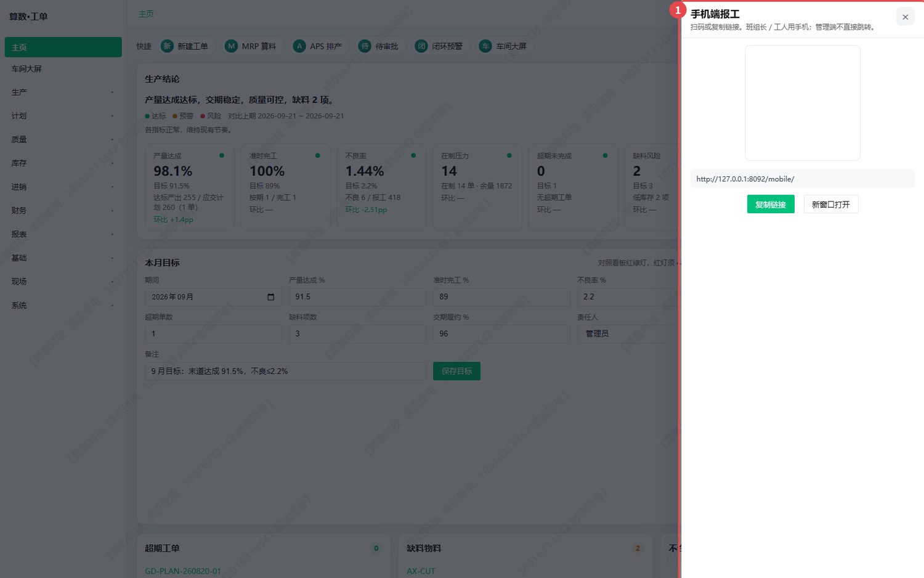The width and height of the screenshot is (924, 578).
Task: Click the QR code box in the drawer
Action: [x=802, y=103]
